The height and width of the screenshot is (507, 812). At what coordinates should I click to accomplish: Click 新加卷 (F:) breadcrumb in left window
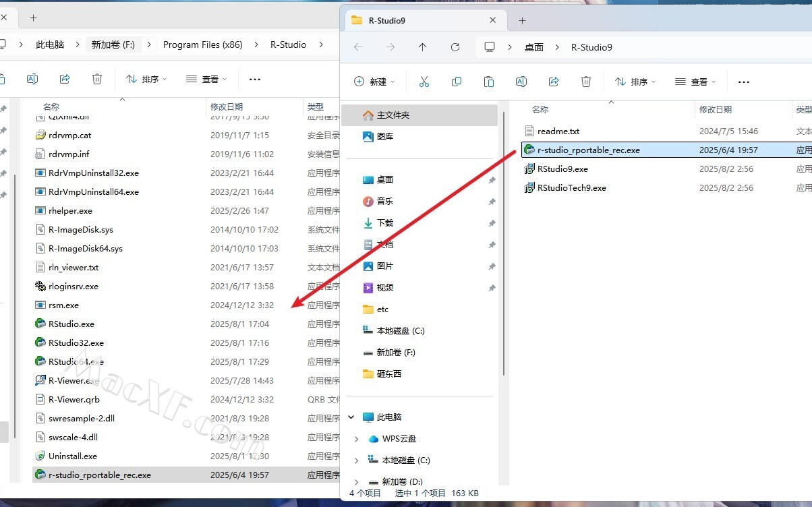pyautogui.click(x=113, y=44)
